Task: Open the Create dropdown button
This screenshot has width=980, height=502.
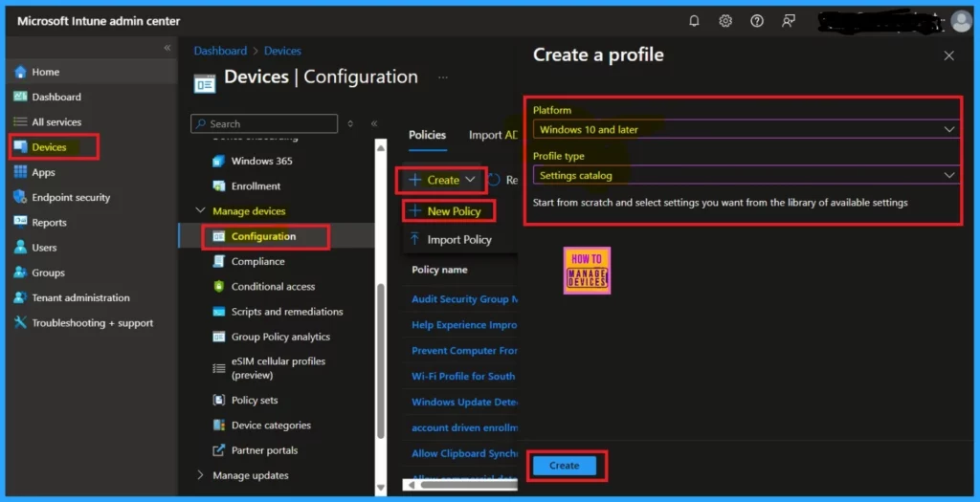Action: tap(442, 180)
